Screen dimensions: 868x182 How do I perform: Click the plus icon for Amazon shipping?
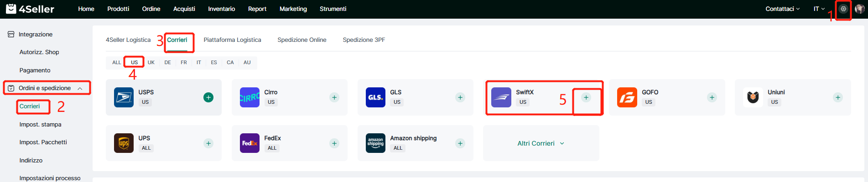pos(460,143)
